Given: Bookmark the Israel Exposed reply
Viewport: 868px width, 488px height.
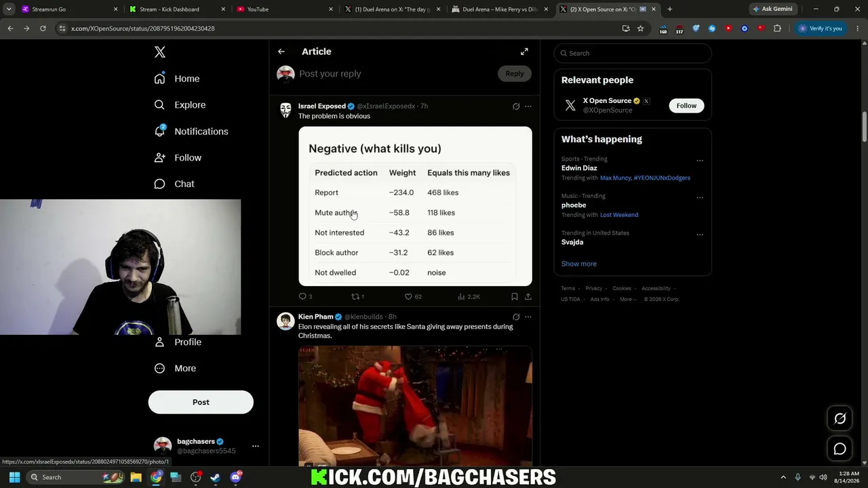Looking at the screenshot, I should [515, 296].
